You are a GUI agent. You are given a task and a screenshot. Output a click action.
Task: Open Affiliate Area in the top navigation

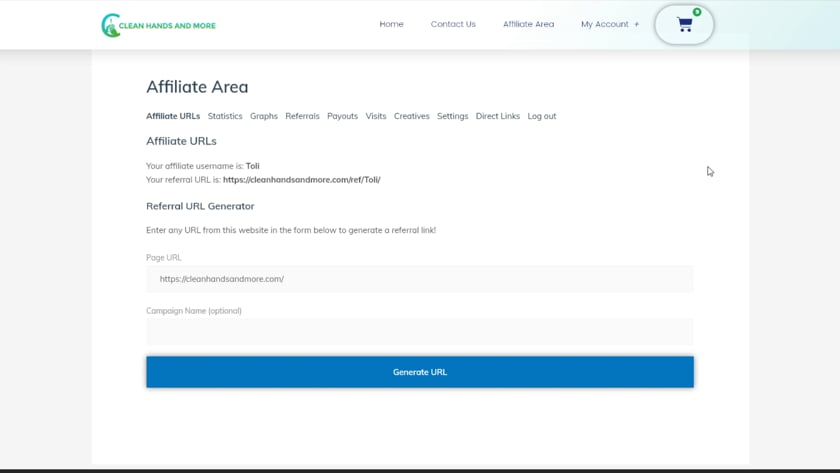click(528, 24)
